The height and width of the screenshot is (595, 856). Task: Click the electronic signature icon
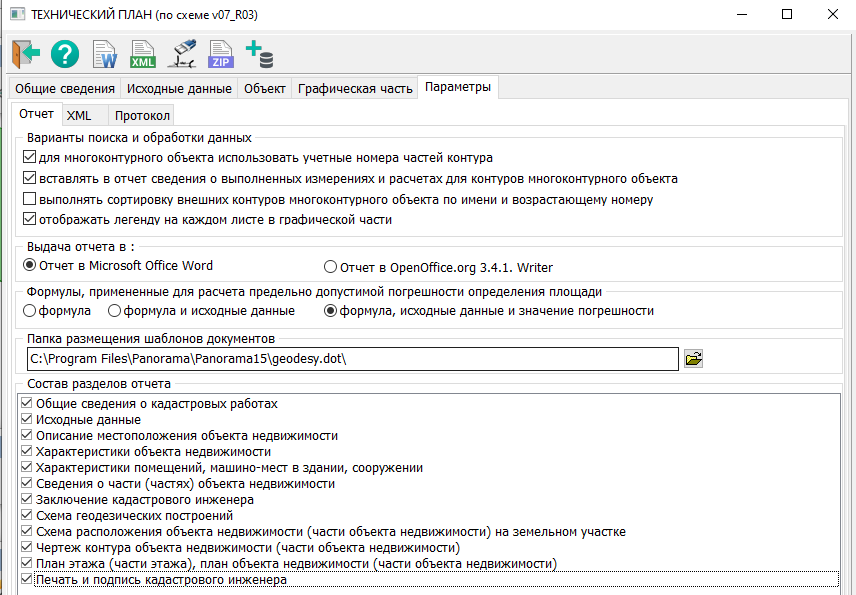[x=181, y=54]
